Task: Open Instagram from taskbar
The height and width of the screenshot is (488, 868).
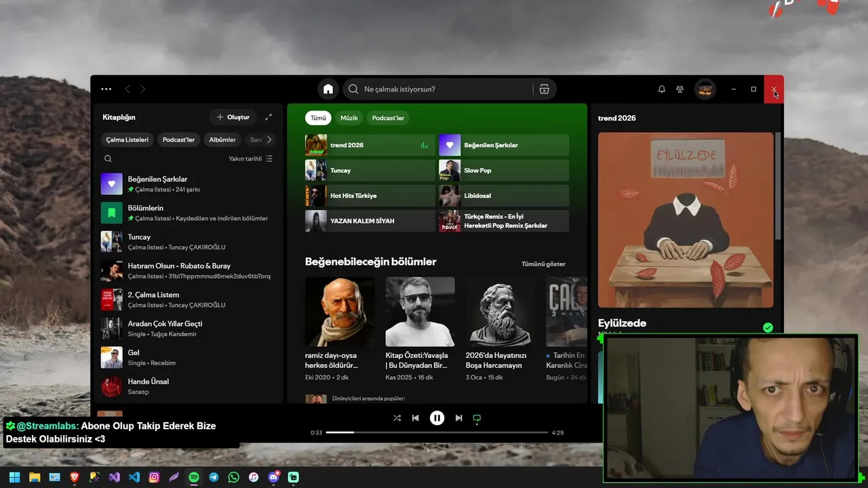Action: tap(154, 477)
